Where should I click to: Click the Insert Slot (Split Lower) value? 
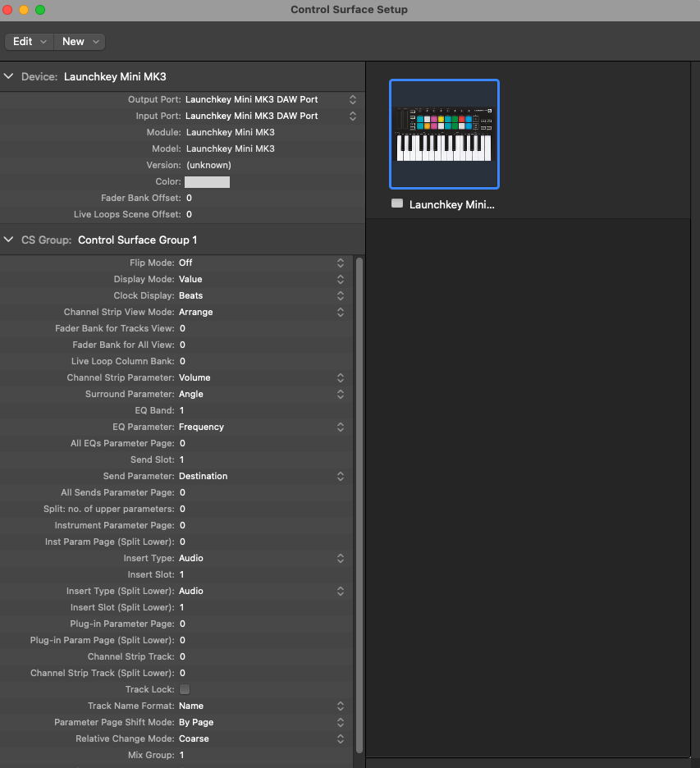181,607
